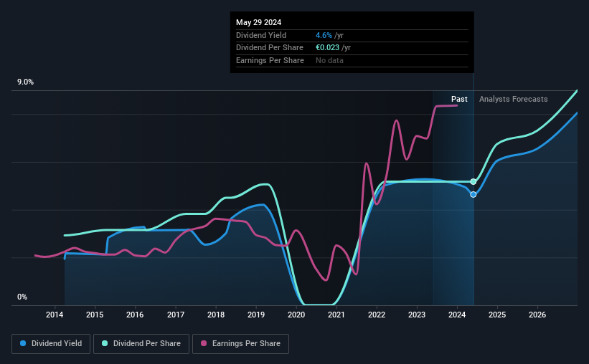Toggle the Earnings Per Share legend button

[x=240, y=344]
